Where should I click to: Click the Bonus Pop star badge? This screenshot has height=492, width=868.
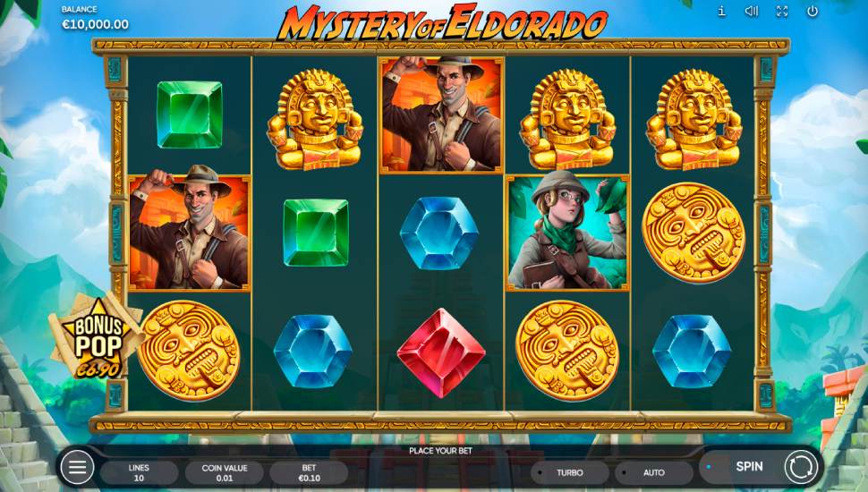coord(96,339)
